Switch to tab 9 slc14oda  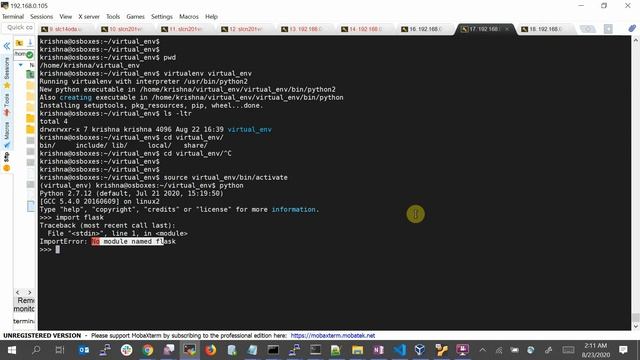tap(65, 29)
